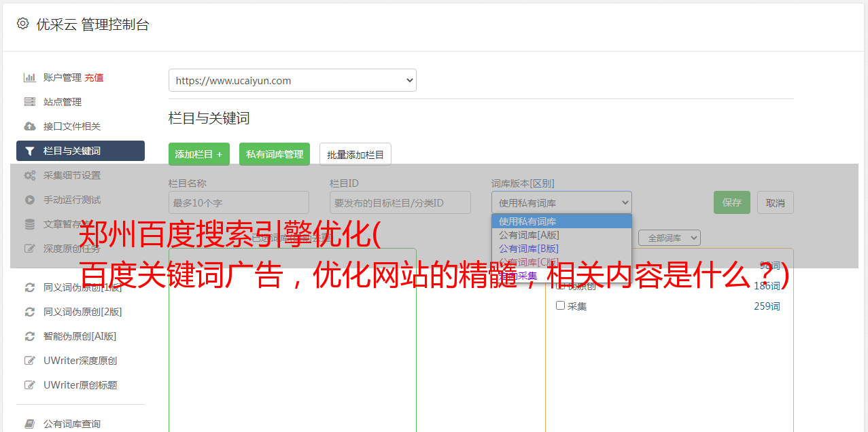Click the gear icon beside 优采云 管理控制台

(x=22, y=24)
